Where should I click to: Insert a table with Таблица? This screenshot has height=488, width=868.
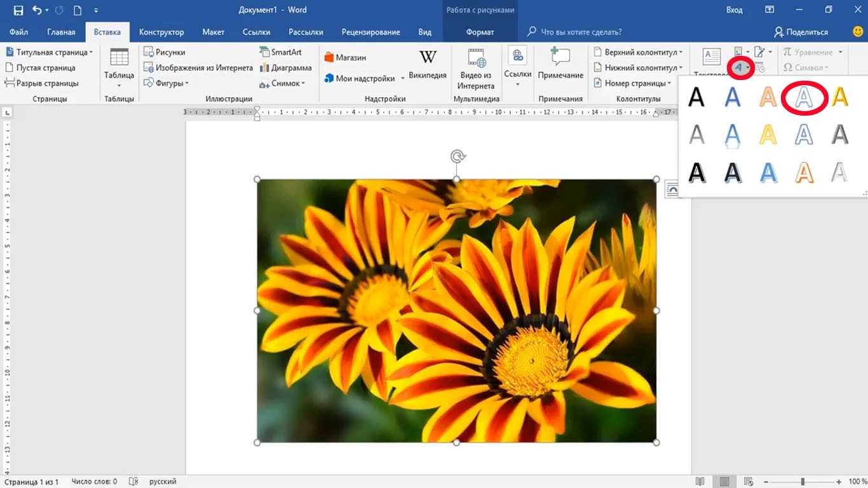119,68
